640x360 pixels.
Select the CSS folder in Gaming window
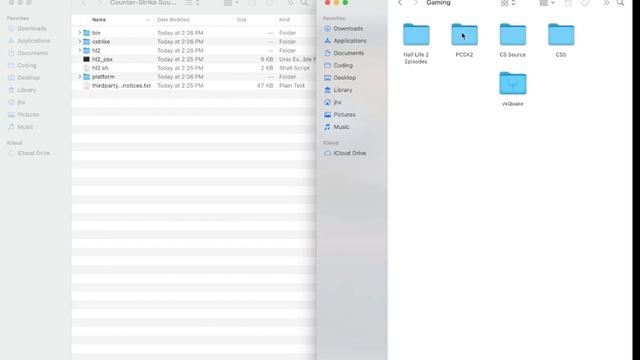pos(561,35)
